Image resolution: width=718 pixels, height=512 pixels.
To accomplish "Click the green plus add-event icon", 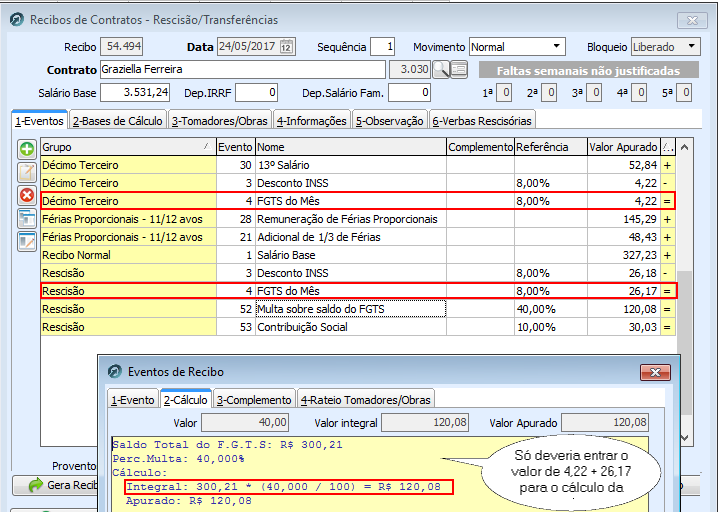I will (27, 149).
